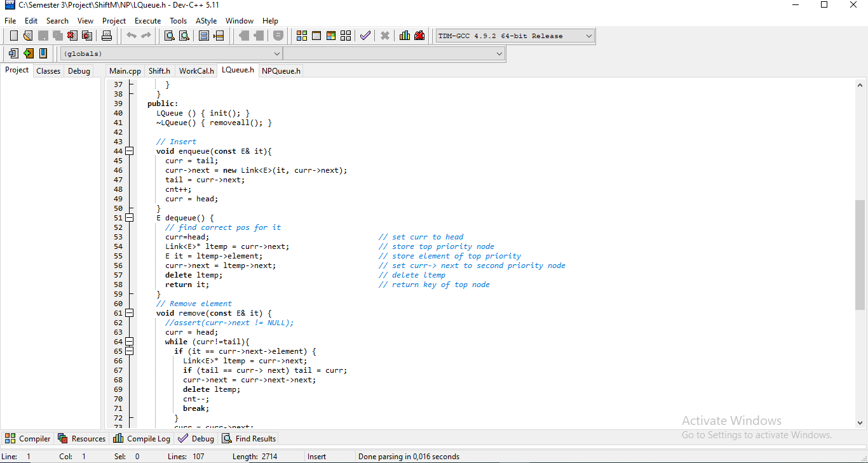The width and height of the screenshot is (868, 463).
Task: Click the Save file toolbar icon
Action: tap(43, 36)
